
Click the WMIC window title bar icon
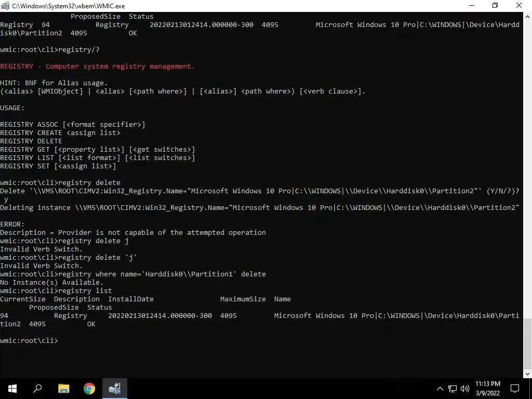tap(5, 6)
